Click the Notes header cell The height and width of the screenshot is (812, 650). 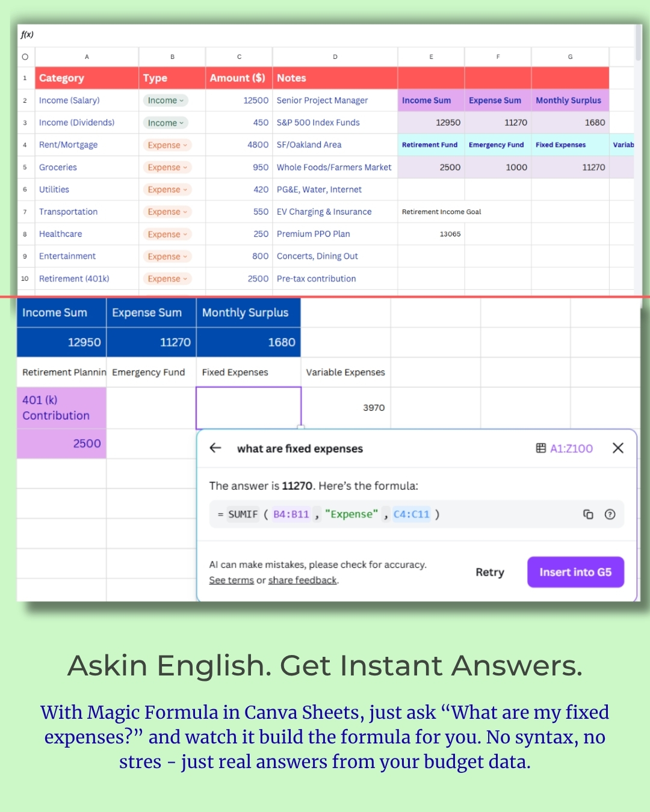point(335,78)
